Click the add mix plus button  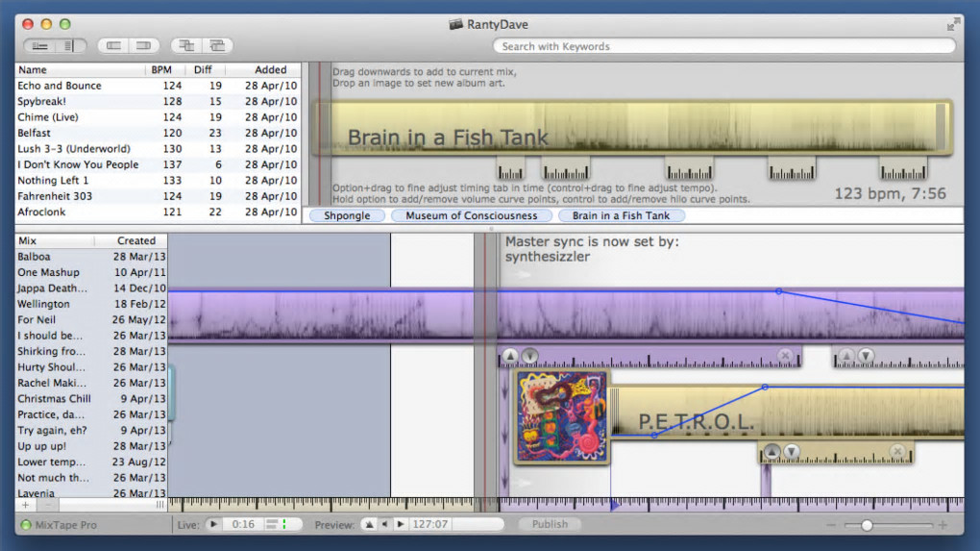click(25, 505)
